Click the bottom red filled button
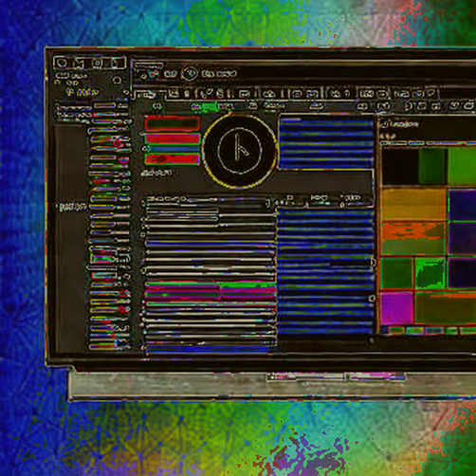Viewport: 476px width, 476px height. pyautogui.click(x=173, y=159)
